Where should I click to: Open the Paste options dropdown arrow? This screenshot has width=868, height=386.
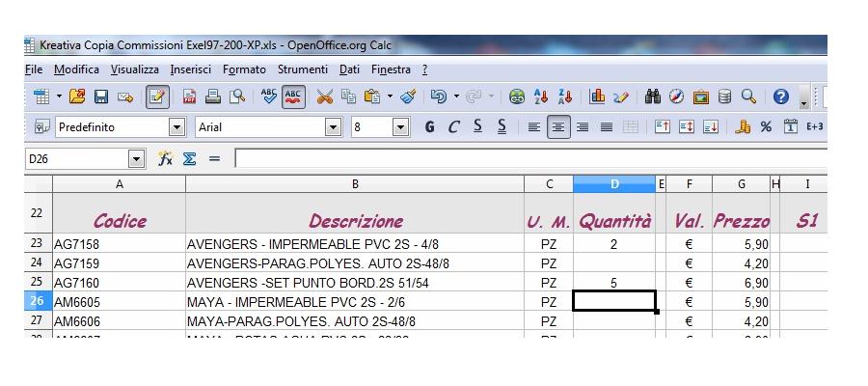(x=390, y=96)
